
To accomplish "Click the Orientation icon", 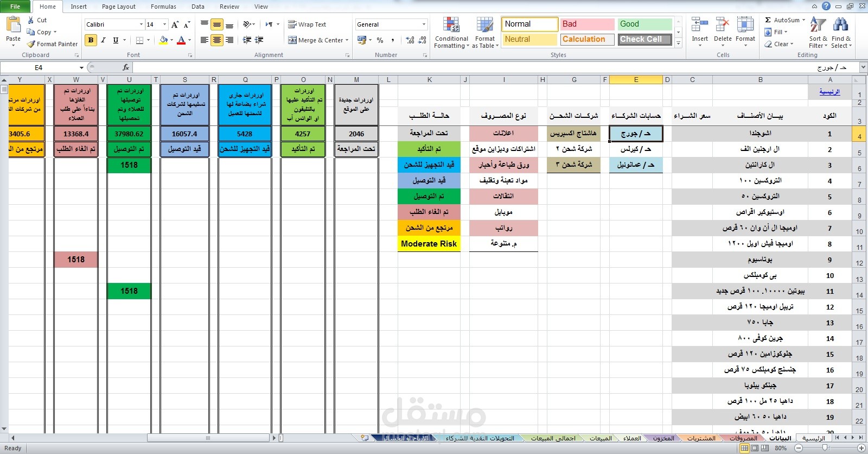I will pyautogui.click(x=247, y=24).
